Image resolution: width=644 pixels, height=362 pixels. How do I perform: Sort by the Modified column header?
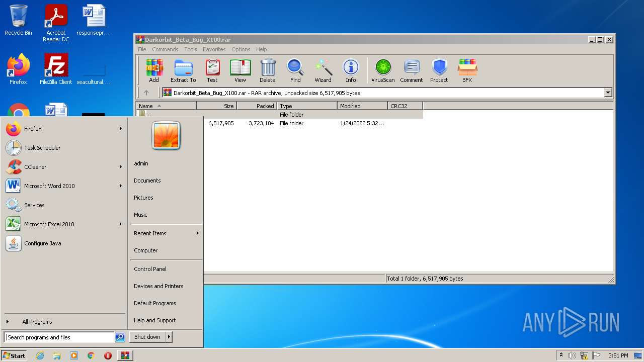click(362, 106)
